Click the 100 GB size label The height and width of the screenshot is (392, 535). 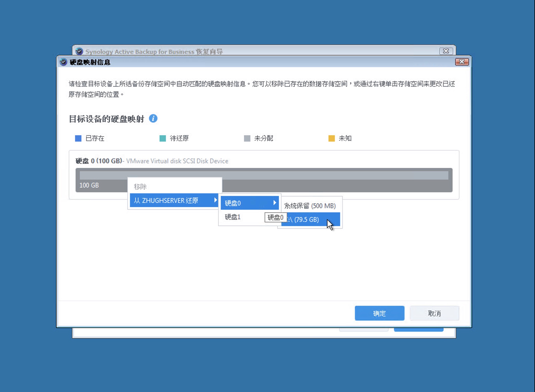pos(89,185)
